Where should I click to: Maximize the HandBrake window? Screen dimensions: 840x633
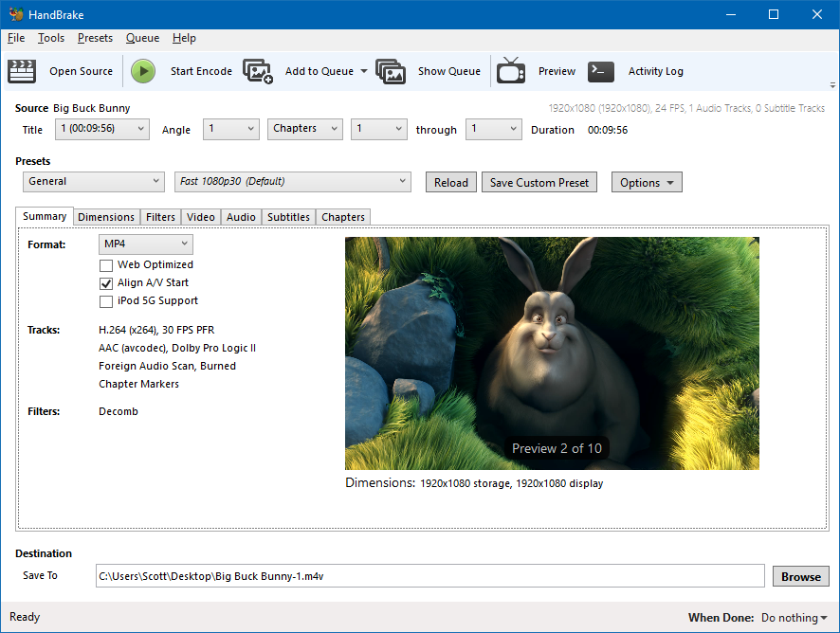point(774,14)
